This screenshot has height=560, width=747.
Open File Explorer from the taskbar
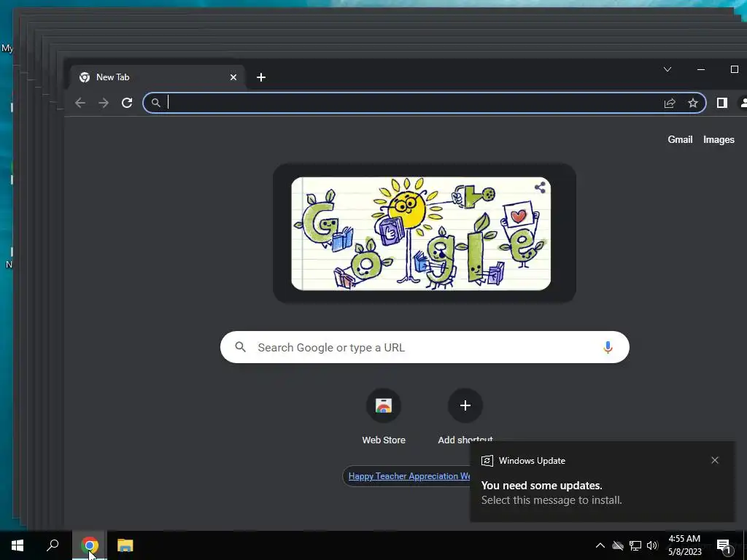(125, 545)
